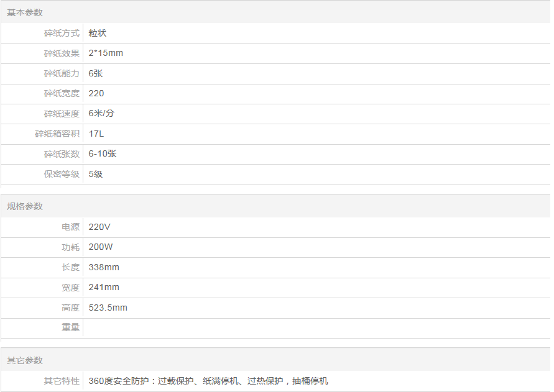This screenshot has height=392, width=554.
Task: Click the 6米/分 speed value
Action: point(101,114)
